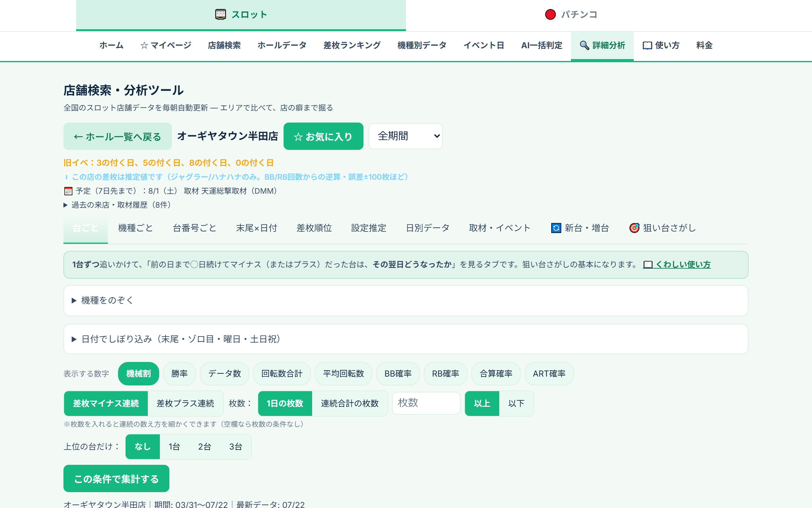Select the 設定推定 tab
812x508 pixels.
369,228
